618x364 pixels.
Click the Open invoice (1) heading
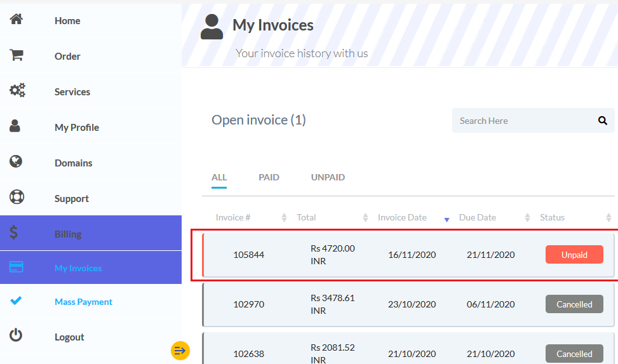click(259, 120)
